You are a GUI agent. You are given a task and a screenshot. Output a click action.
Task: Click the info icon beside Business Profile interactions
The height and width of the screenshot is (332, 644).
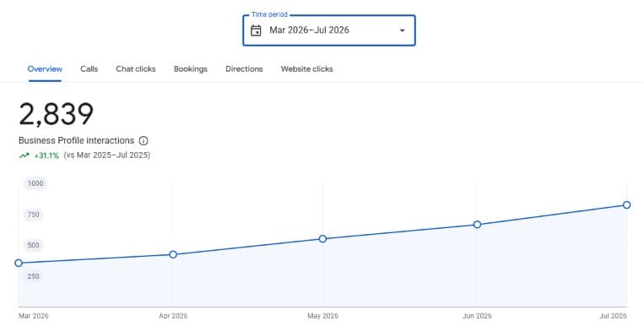pos(143,141)
